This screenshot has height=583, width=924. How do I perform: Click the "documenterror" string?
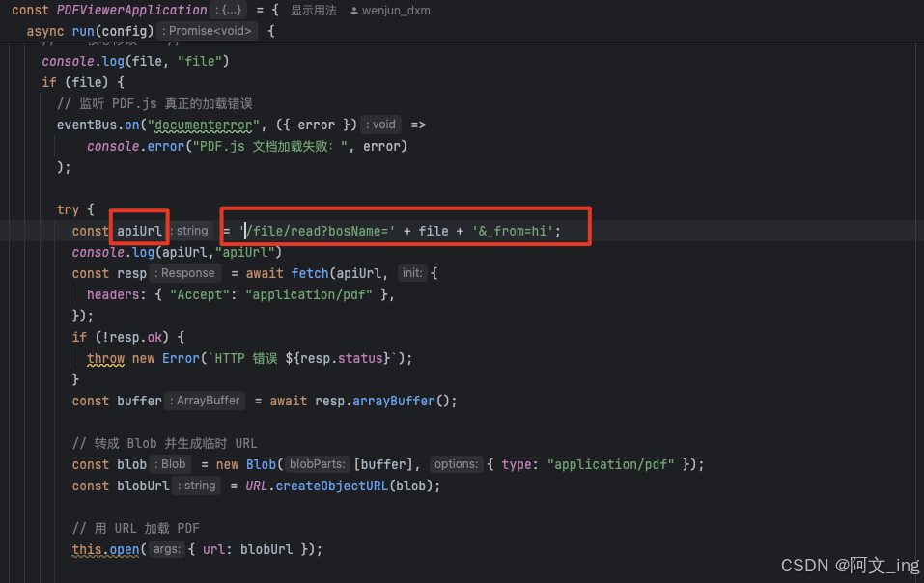pyautogui.click(x=204, y=125)
